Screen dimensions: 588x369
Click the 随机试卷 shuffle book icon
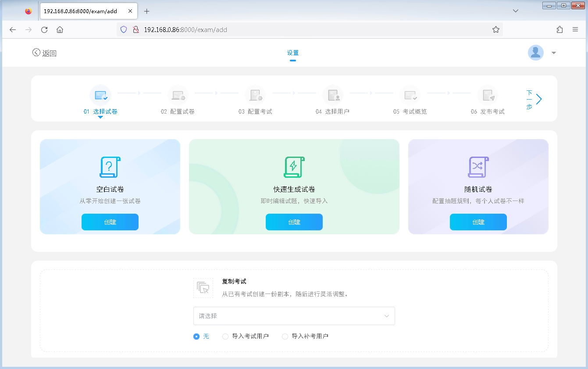[x=478, y=167]
